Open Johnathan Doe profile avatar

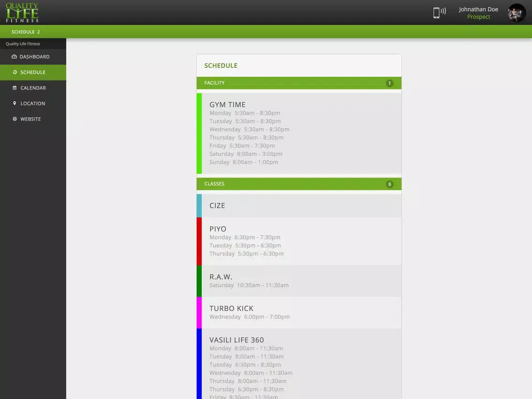tap(517, 13)
